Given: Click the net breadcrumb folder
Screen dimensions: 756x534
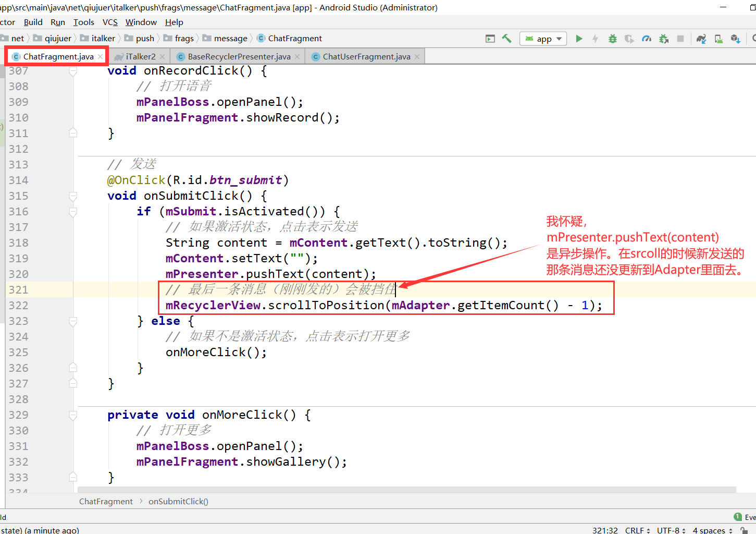Looking at the screenshot, I should [x=13, y=39].
